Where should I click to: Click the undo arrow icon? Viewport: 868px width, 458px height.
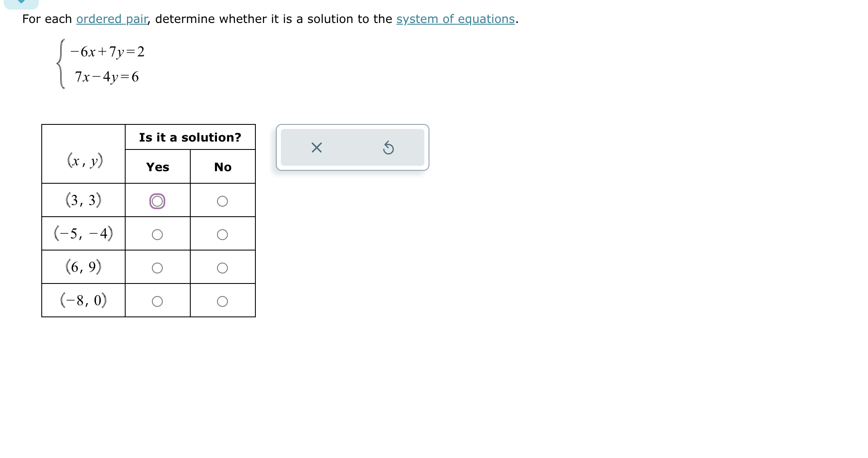[x=389, y=147]
